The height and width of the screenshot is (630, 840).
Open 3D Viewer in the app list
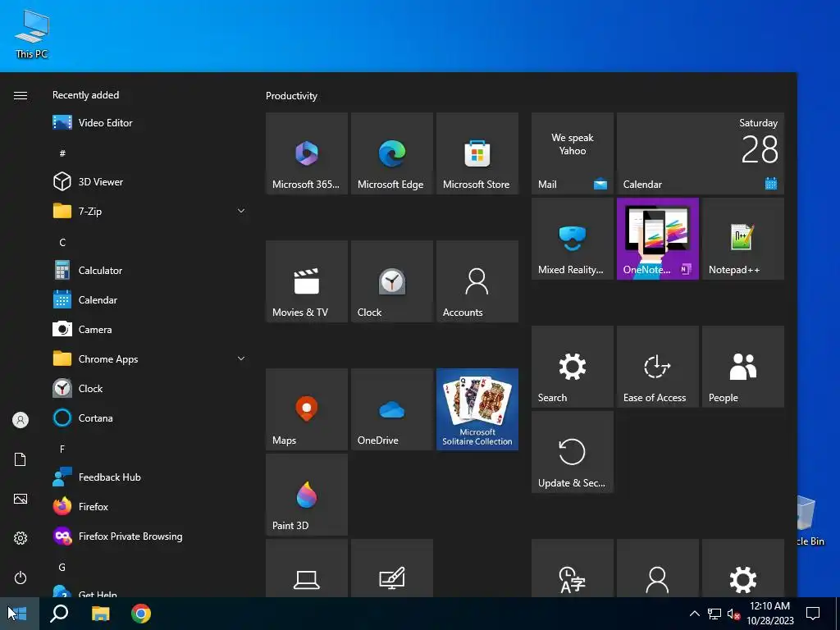tap(149, 181)
